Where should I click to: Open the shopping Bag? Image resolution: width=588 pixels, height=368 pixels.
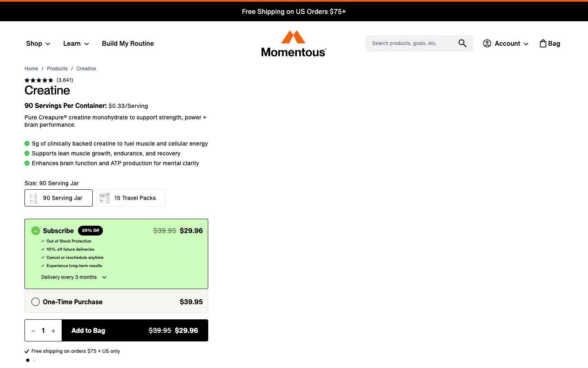click(x=550, y=43)
